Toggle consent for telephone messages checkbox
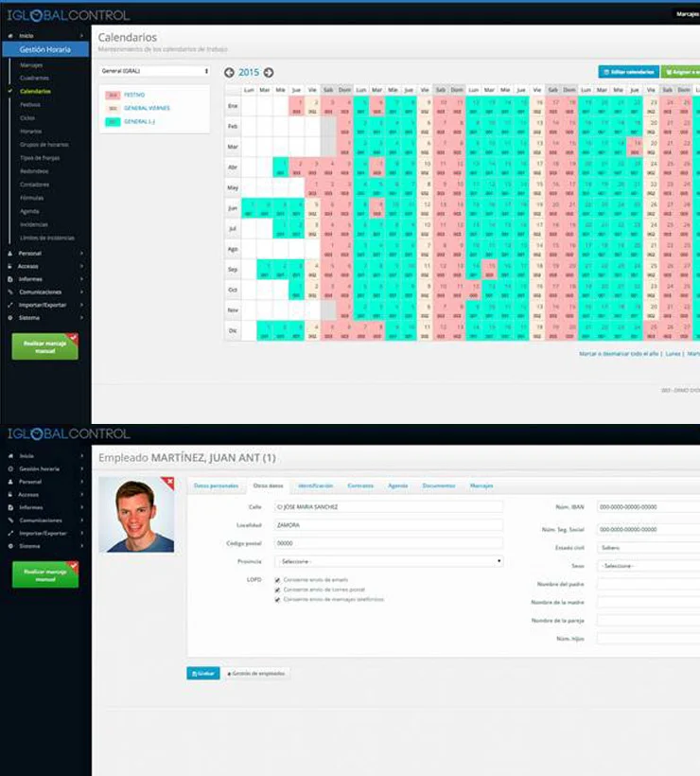Image resolution: width=700 pixels, height=776 pixels. coord(277,599)
